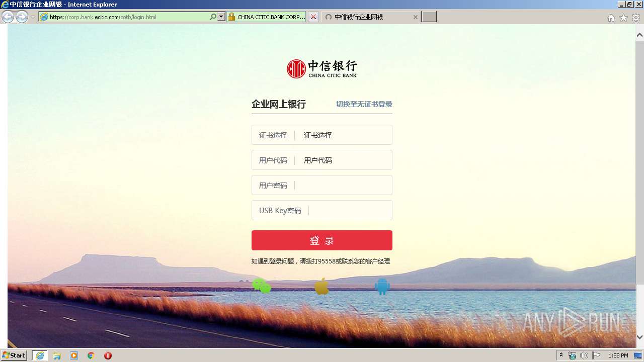Viewport: 644px width, 362px height.
Task: Click the 95558 help text line
Action: click(x=321, y=261)
